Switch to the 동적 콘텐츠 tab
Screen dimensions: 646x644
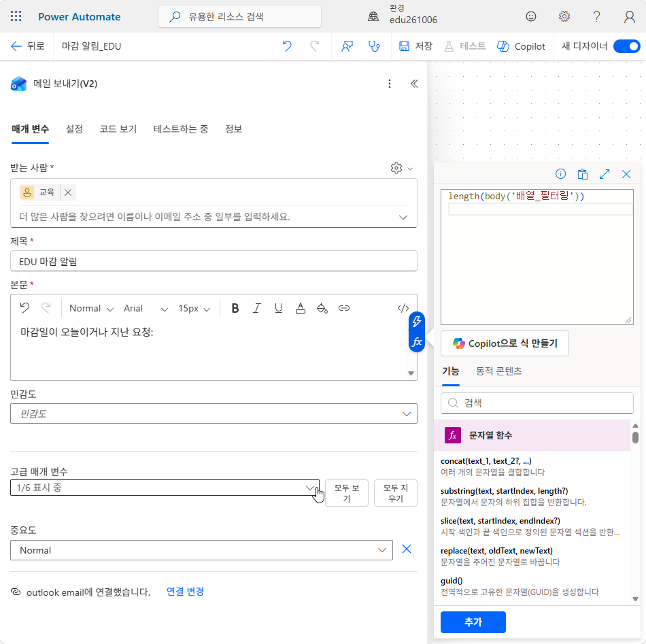(498, 371)
